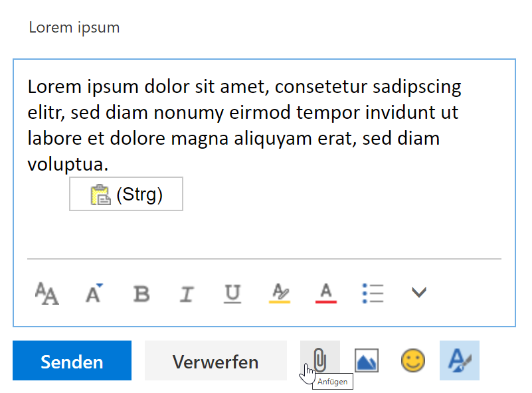The image size is (532, 393).
Task: Apply yellow text highlight color
Action: [x=280, y=293]
